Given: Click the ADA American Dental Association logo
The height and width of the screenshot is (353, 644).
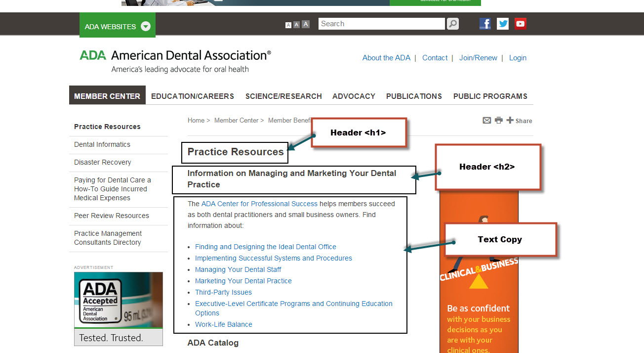Looking at the screenshot, I should tap(175, 61).
